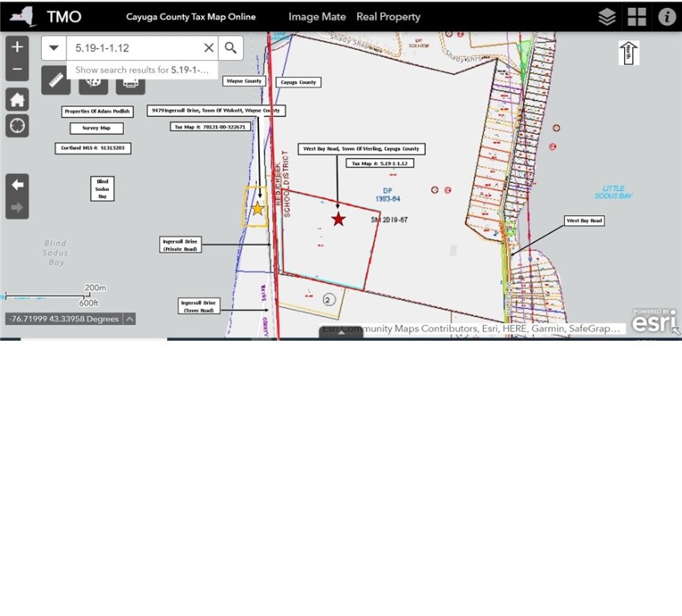The image size is (682, 616).
Task: Click the My Location crosshair button
Action: coord(18,125)
